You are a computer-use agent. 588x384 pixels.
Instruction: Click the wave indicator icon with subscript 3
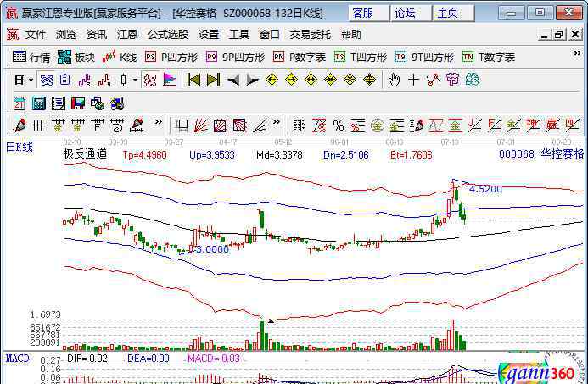(x=85, y=80)
